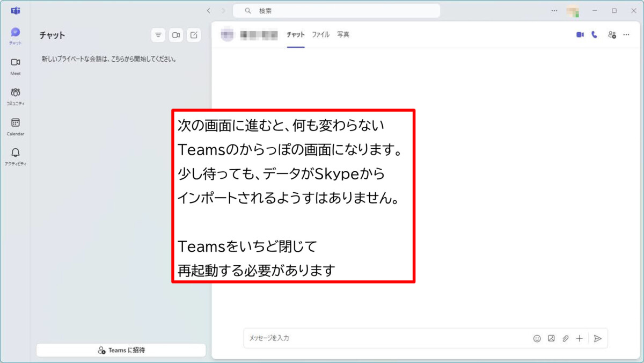Screen dimensions: 644x363
Task: Start a video call with this contact
Action: click(580, 34)
